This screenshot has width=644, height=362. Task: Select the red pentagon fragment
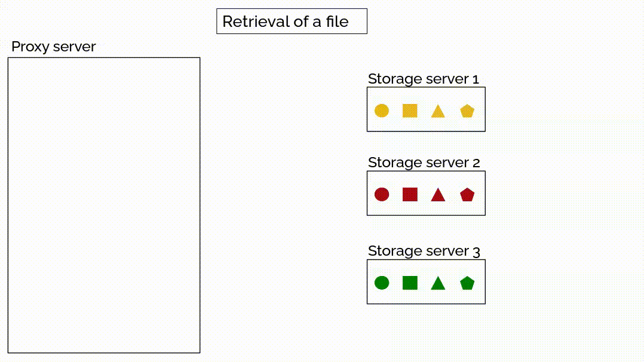467,195
